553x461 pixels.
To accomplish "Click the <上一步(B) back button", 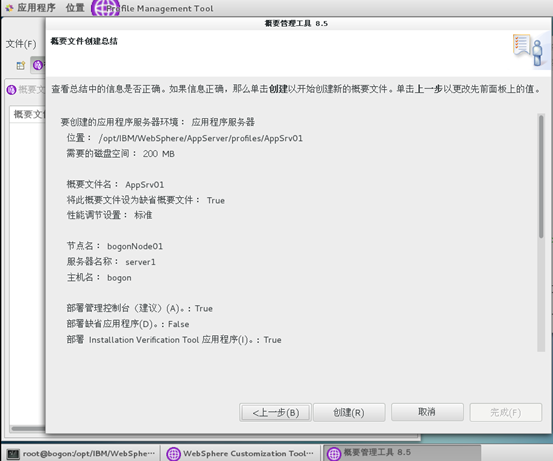I will tap(275, 412).
